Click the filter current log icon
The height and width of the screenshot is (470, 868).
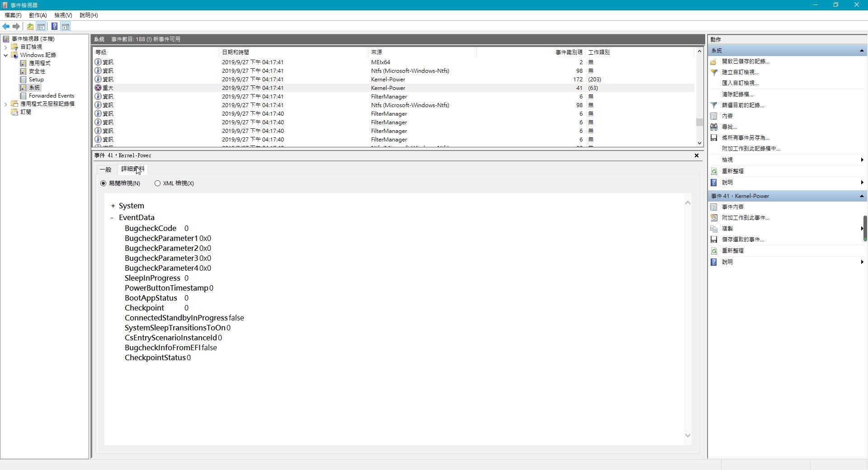[714, 105]
